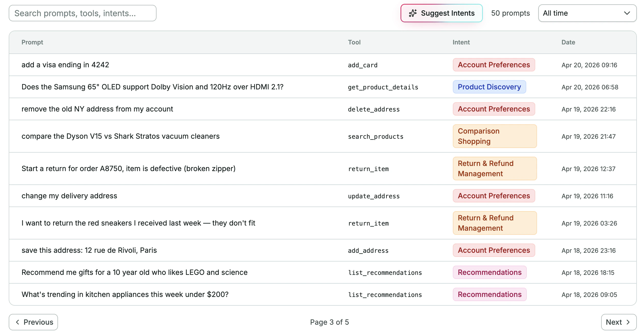Image resolution: width=644 pixels, height=336 pixels.
Task: Open the All time date range dropdown
Action: [x=587, y=13]
